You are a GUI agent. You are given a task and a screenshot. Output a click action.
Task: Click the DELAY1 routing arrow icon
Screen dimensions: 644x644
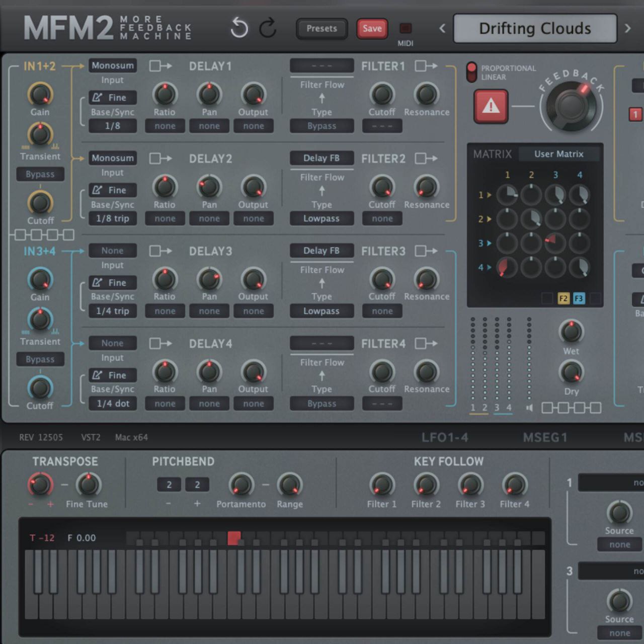[160, 66]
